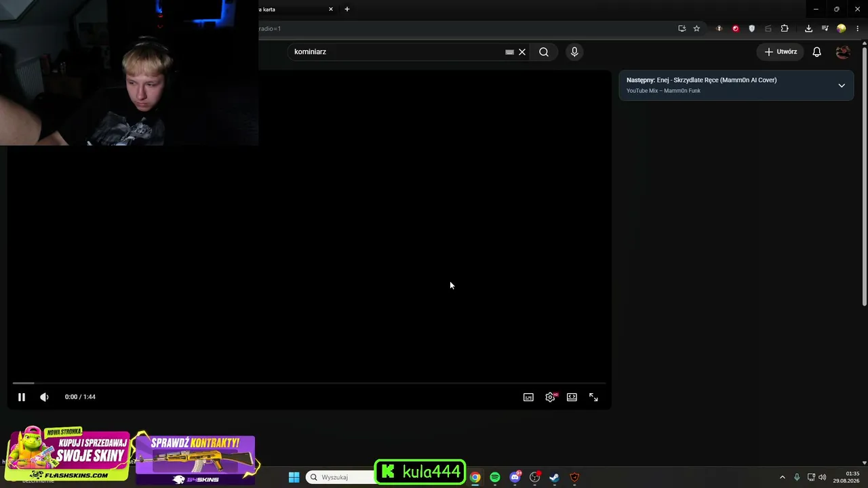This screenshot has height=488, width=868.
Task: Open the shield extension icon
Action: click(x=752, y=28)
